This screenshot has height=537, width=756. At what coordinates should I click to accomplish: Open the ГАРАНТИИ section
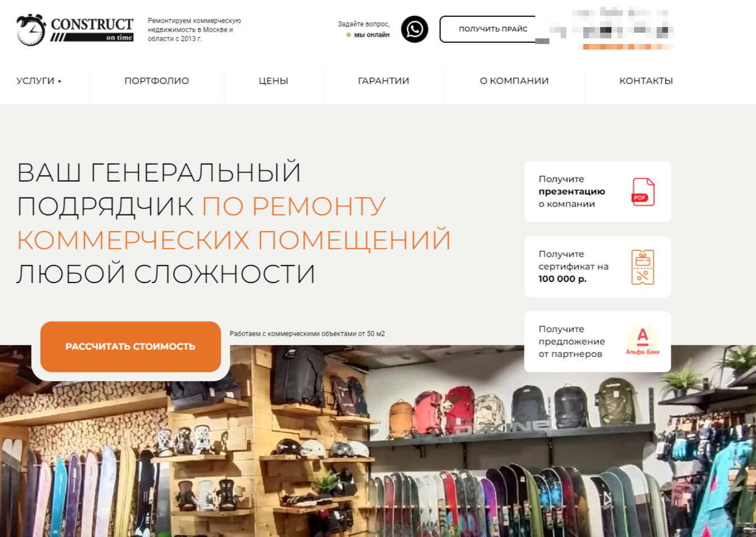[x=383, y=81]
